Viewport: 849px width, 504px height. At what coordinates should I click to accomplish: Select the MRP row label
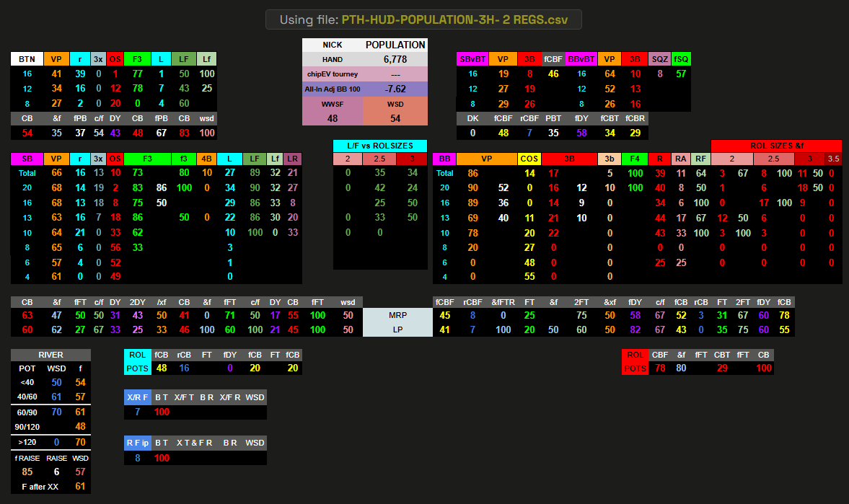pyautogui.click(x=397, y=315)
